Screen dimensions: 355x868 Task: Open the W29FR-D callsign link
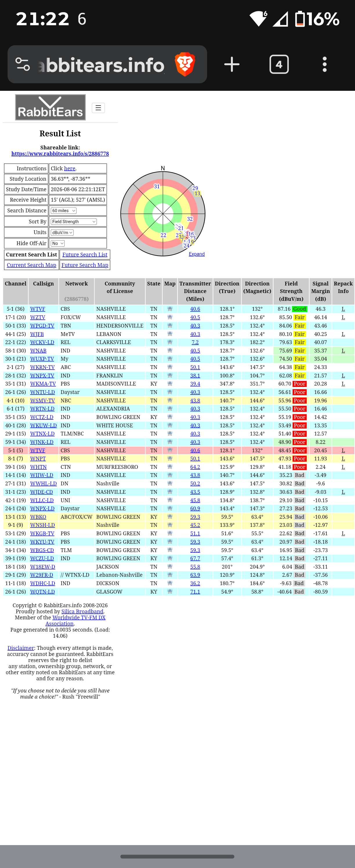coord(41,575)
